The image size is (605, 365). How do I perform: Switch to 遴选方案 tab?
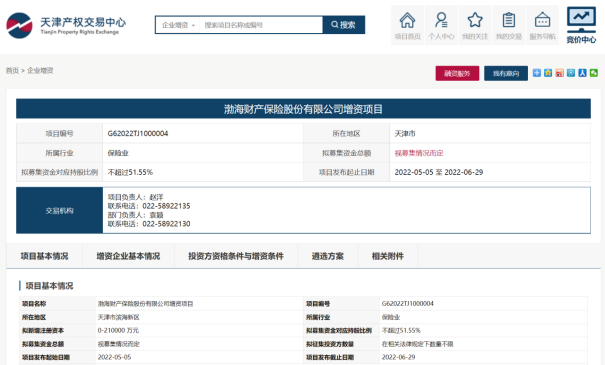click(328, 256)
